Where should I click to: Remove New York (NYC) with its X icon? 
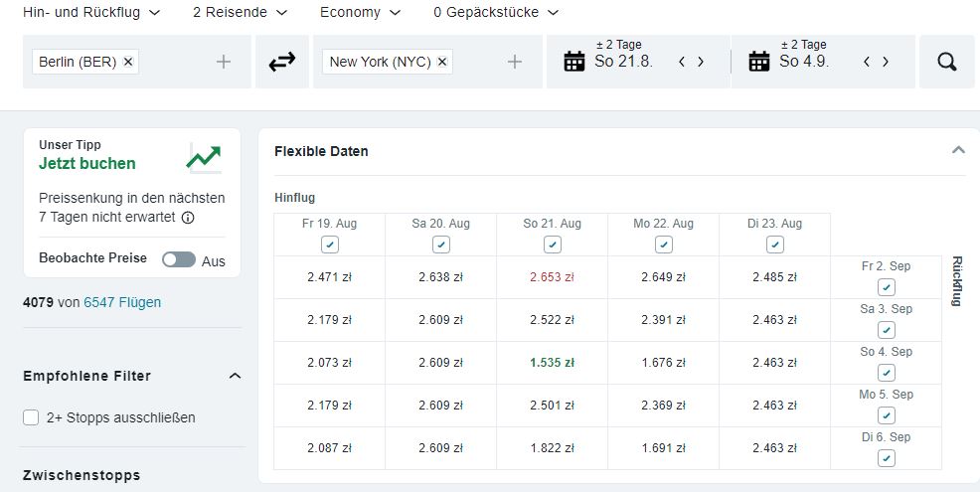pyautogui.click(x=442, y=62)
